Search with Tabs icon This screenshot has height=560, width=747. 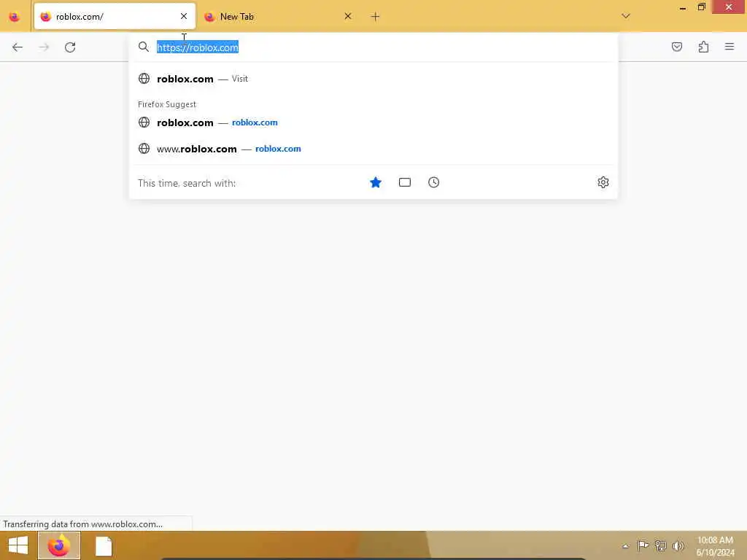[x=404, y=182]
